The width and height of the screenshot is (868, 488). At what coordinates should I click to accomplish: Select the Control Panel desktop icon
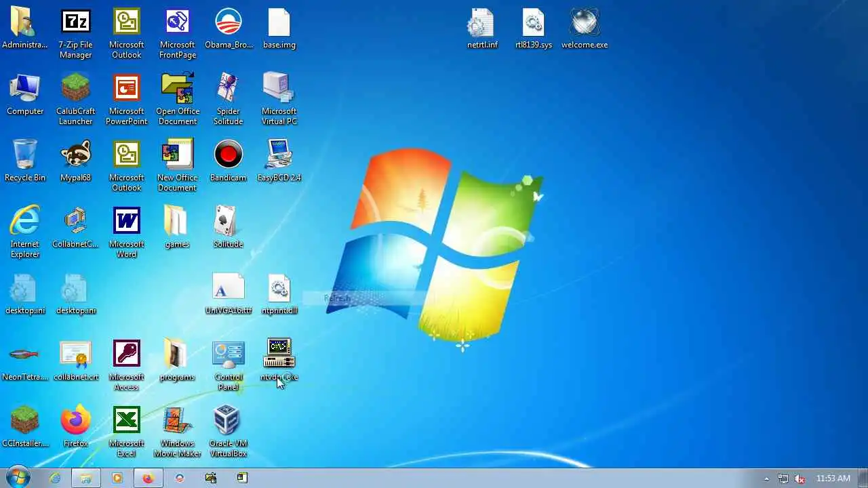[228, 365]
